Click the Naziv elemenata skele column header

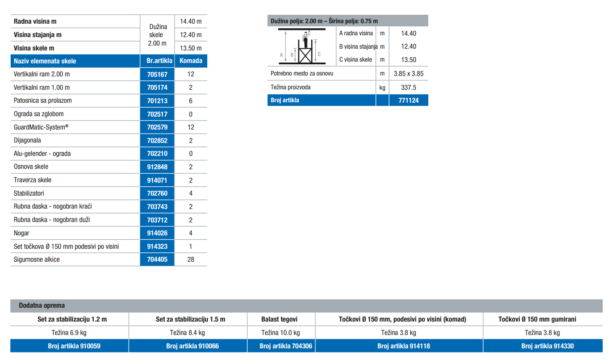click(x=45, y=61)
